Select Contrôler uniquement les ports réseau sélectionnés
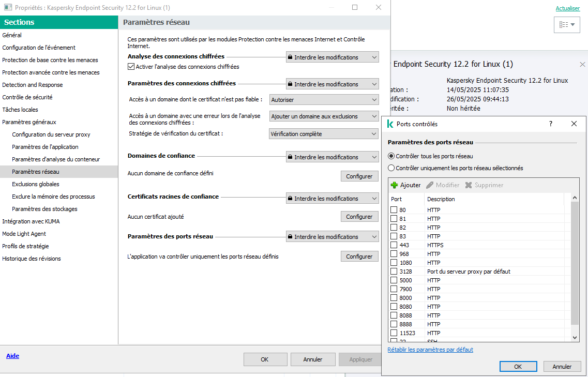588x377 pixels. click(391, 168)
